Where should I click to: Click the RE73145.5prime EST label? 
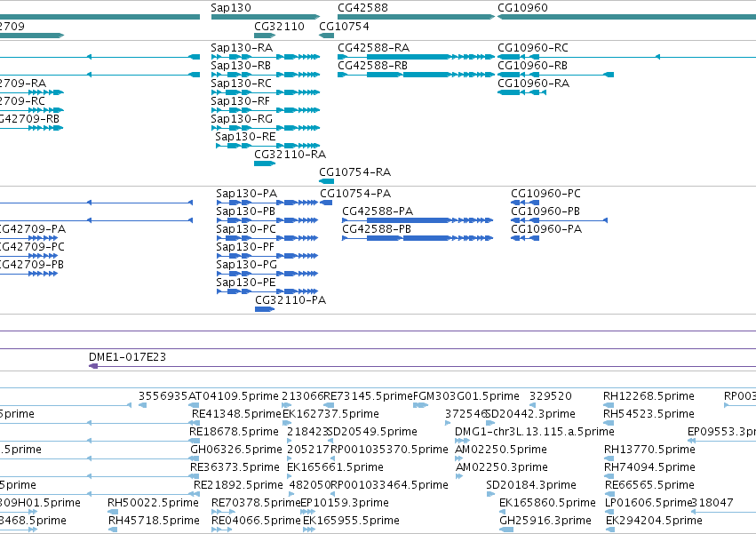369,396
